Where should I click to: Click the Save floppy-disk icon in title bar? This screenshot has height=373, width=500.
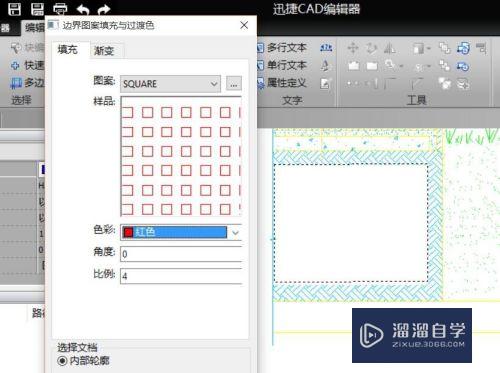pyautogui.click(x=15, y=8)
